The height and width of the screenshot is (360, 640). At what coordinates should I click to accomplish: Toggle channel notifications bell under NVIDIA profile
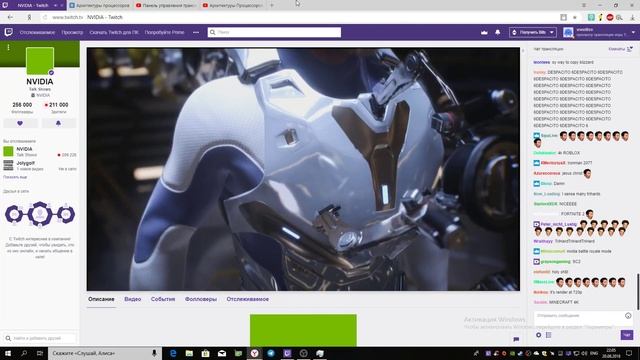(x=58, y=123)
